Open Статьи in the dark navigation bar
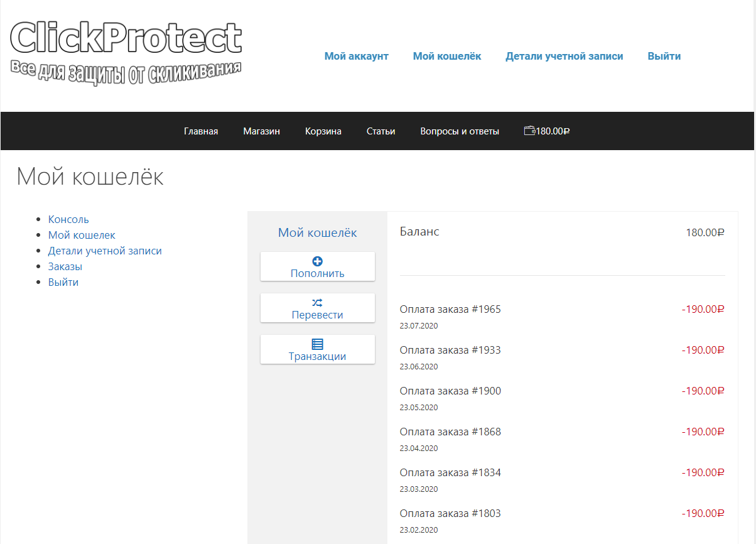 point(381,131)
